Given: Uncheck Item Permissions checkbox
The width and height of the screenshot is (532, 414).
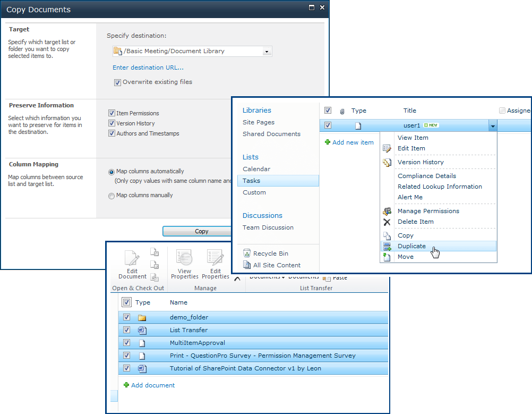Looking at the screenshot, I should click(x=111, y=113).
